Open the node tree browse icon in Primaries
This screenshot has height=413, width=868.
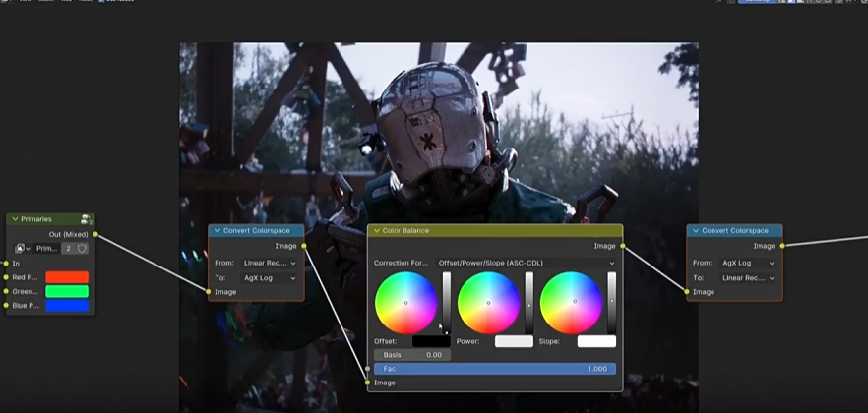pyautogui.click(x=23, y=249)
